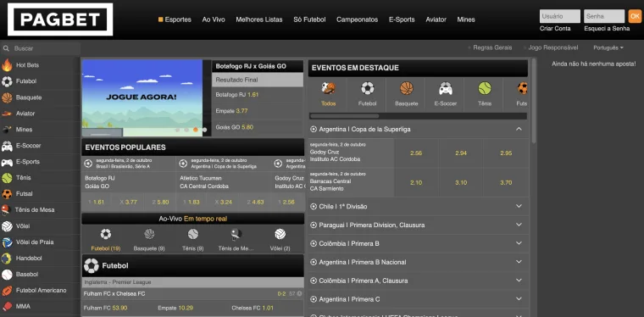This screenshot has height=317, width=644.
Task: Select the Futebol soccer ball sidebar icon
Action: pyautogui.click(x=7, y=81)
